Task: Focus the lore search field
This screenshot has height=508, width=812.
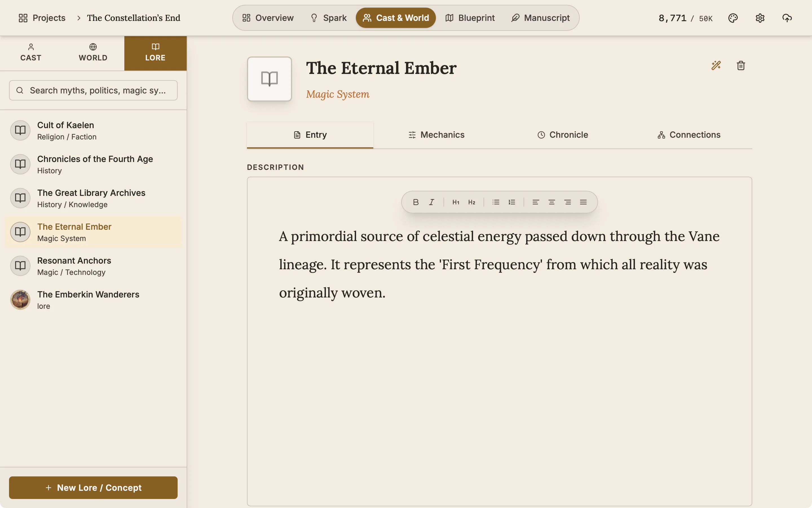Action: coord(93,90)
